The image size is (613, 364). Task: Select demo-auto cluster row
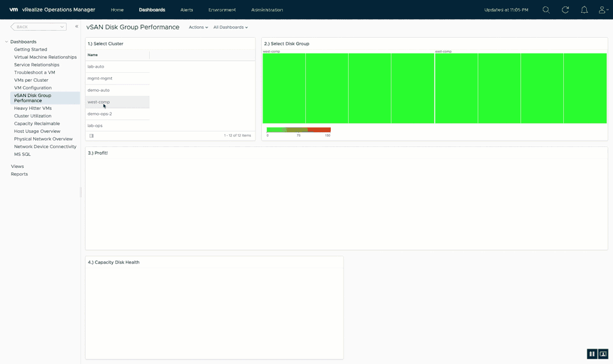(x=117, y=90)
